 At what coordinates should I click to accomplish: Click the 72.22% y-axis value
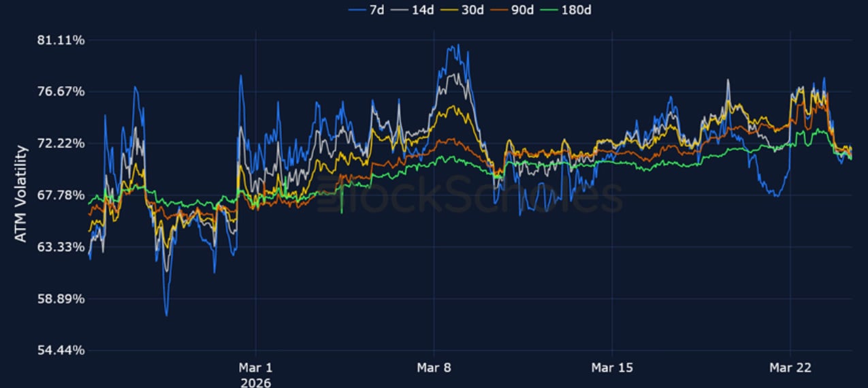(x=61, y=144)
